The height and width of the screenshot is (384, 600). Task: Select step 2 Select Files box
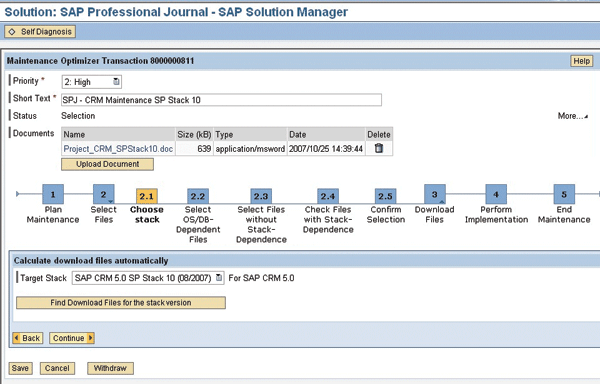coord(103,194)
